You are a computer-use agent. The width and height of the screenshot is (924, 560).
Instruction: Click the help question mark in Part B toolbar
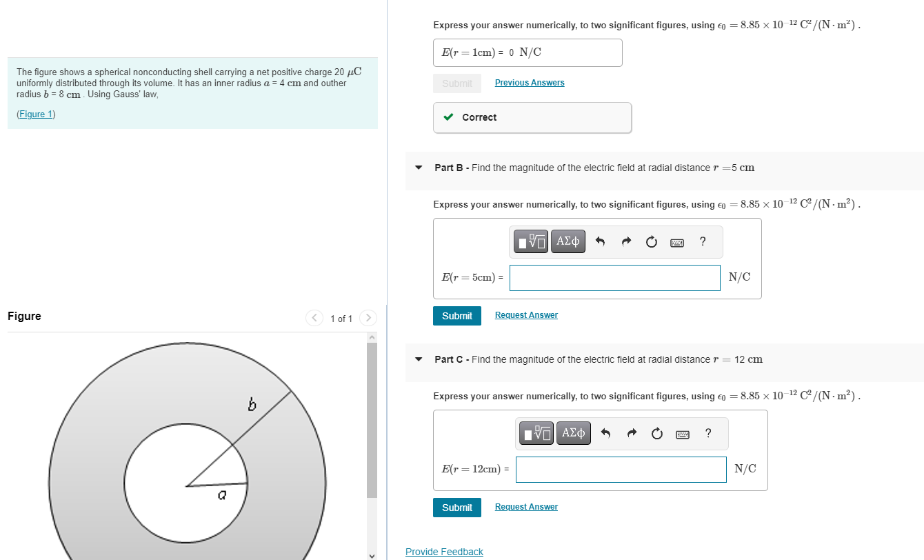point(702,242)
